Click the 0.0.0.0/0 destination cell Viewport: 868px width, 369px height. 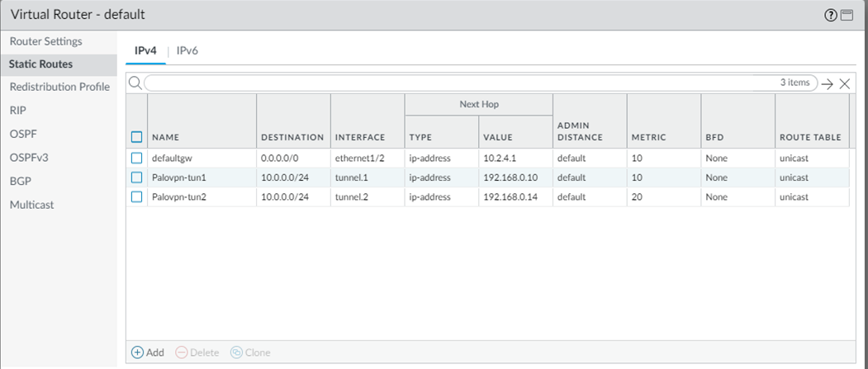[279, 158]
